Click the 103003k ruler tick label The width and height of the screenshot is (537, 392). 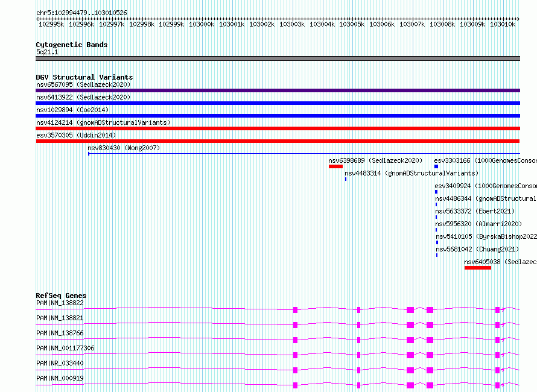pos(292,24)
